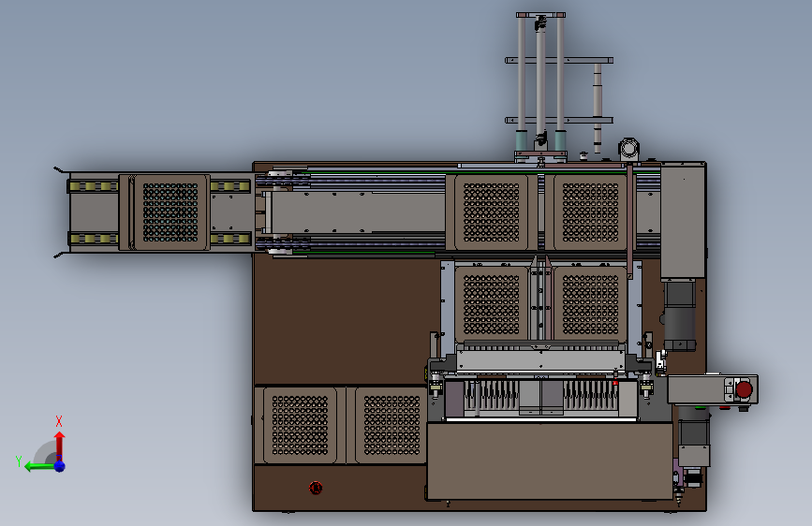Image resolution: width=812 pixels, height=526 pixels.
Task: Click the red X axis arrow of the triad
Action: (x=60, y=446)
